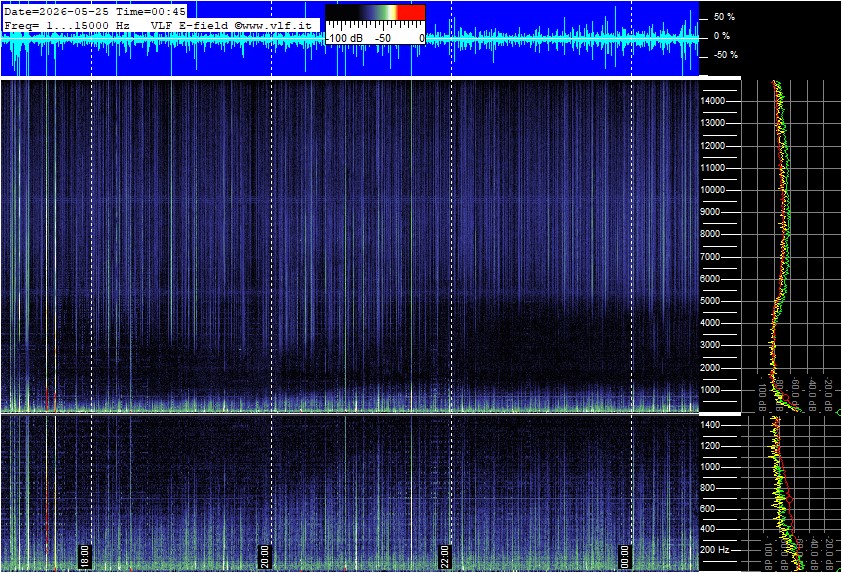Image resolution: width=842 pixels, height=573 pixels.
Task: Click the 1400 label on lower axis
Action: [x=710, y=425]
